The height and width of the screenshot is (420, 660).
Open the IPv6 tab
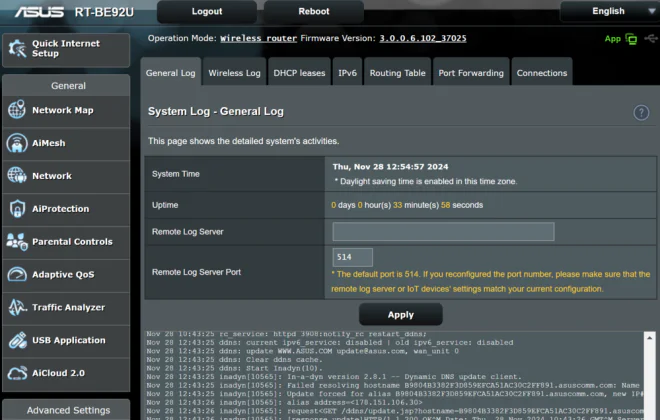pyautogui.click(x=347, y=73)
